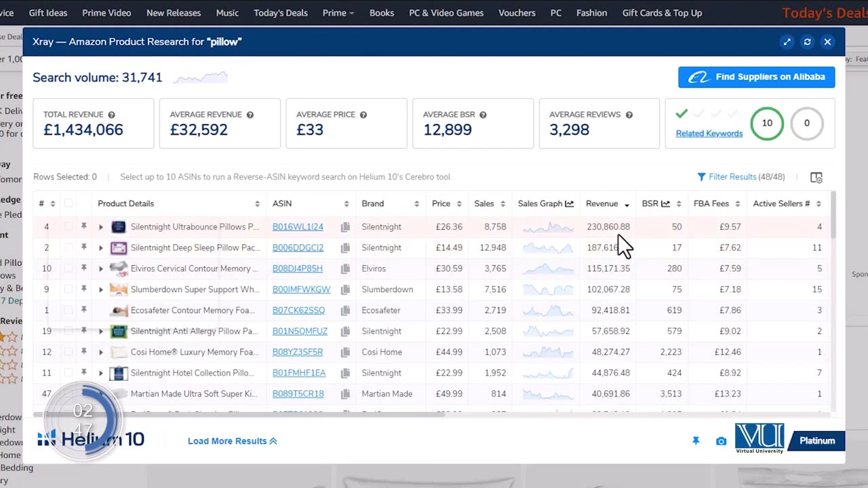Screen dimensions: 868x488
Task: Open the BSR column chart icon
Action: [665, 203]
